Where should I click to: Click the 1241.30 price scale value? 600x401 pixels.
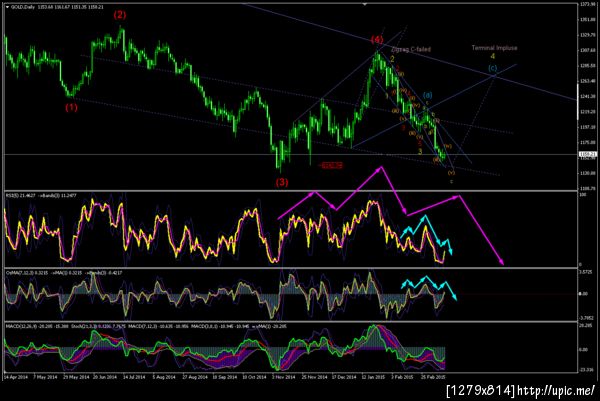coord(588,96)
